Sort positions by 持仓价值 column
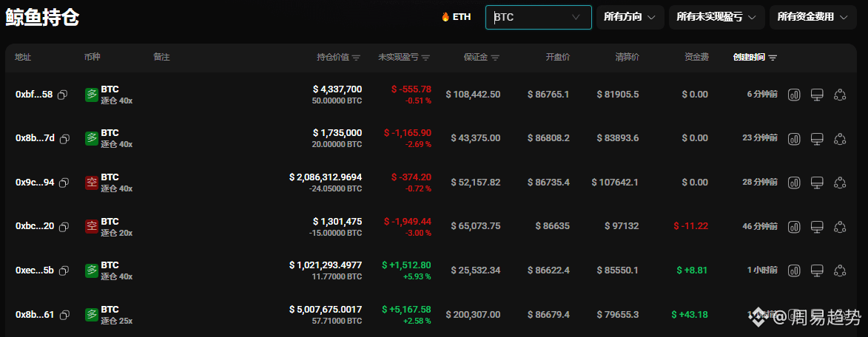 pos(339,57)
